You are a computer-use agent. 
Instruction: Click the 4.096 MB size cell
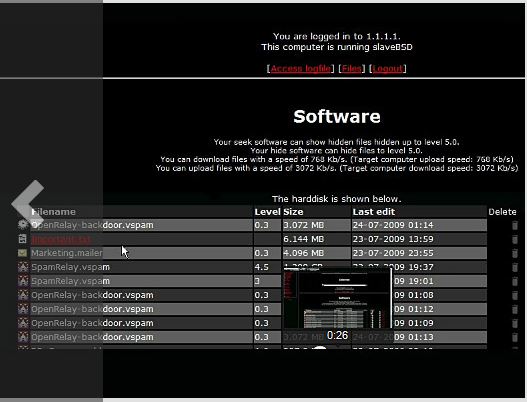point(303,253)
